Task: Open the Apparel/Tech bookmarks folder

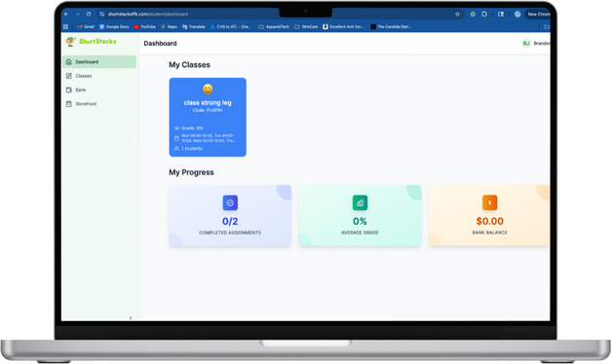Action: coord(274,27)
